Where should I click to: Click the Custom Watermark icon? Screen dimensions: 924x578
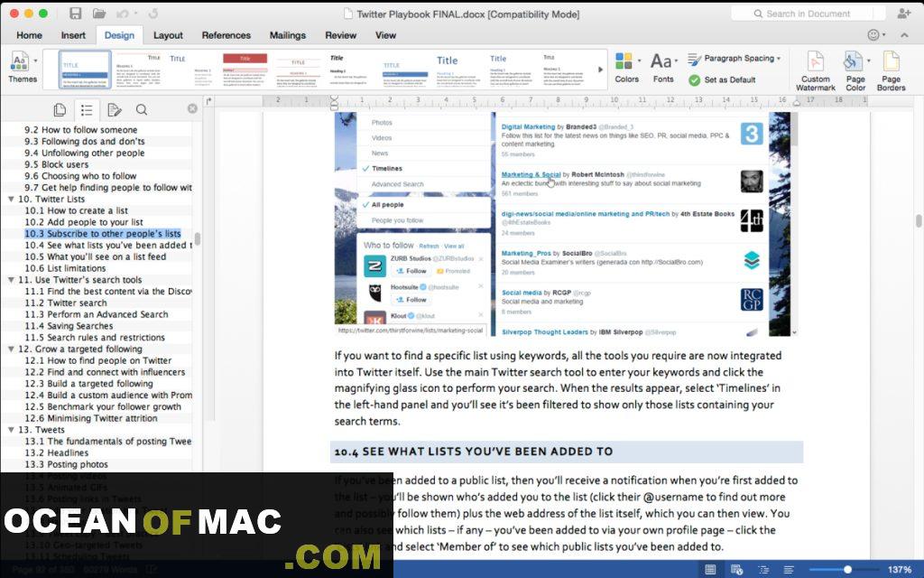(816, 61)
